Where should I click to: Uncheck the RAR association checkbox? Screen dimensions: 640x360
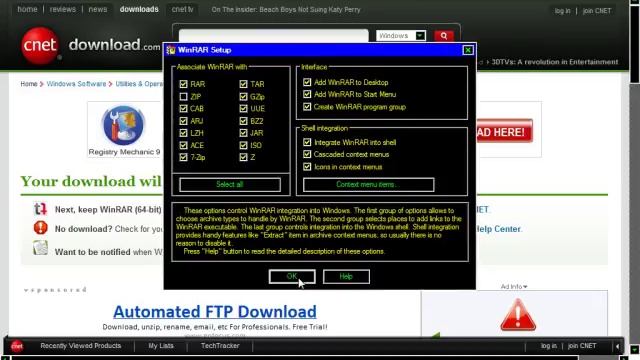point(183,84)
